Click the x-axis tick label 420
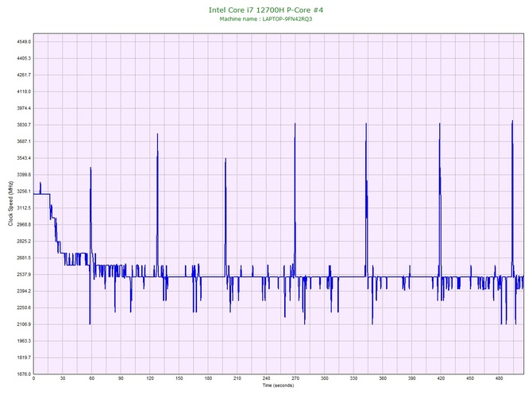Screen dimensions: 532x399 (441, 378)
